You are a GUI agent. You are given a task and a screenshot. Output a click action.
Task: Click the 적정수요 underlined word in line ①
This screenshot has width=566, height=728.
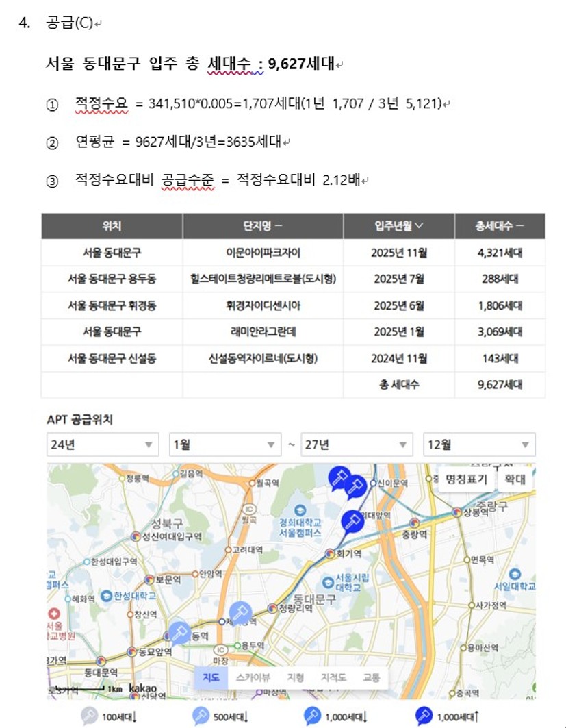click(101, 103)
